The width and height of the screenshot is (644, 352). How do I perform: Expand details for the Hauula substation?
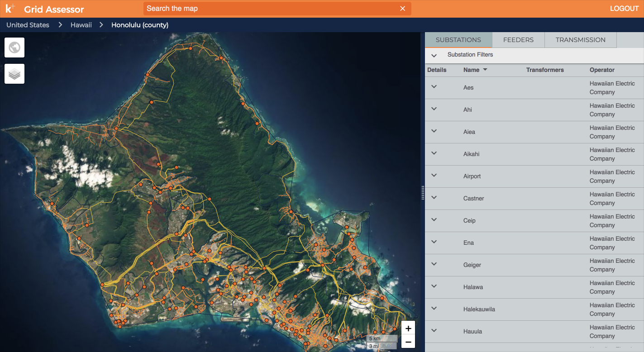(434, 331)
